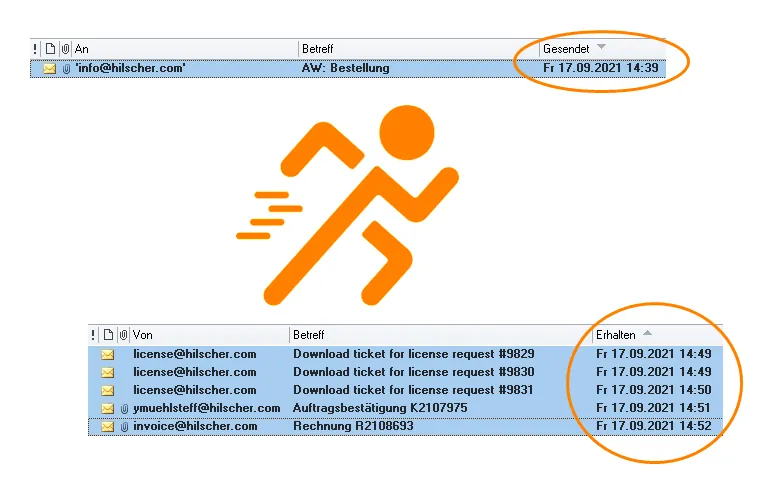Open Auftragsbestätigung K2107975 subject
The image size is (773, 494).
[380, 408]
